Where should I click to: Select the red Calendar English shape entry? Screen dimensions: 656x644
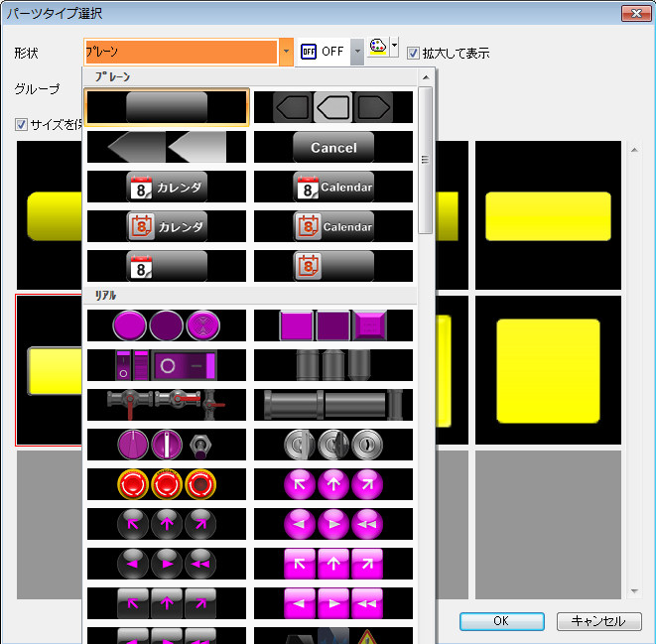pyautogui.click(x=333, y=187)
